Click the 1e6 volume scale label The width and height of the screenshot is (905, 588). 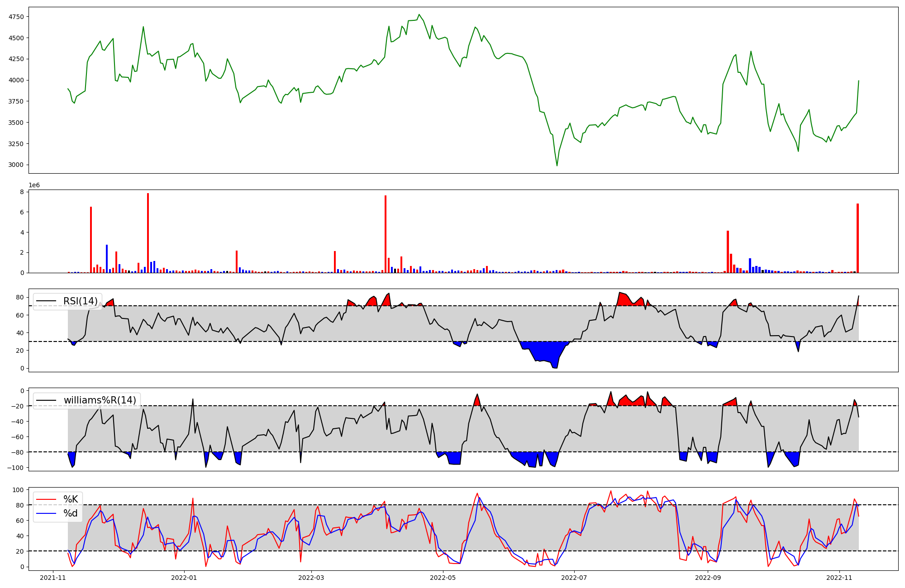coord(34,185)
